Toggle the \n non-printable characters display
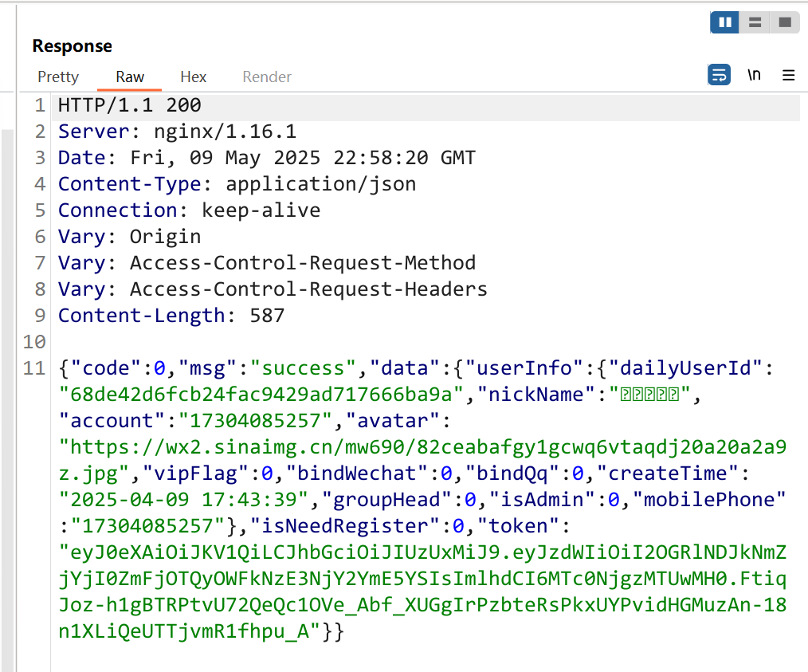 tap(754, 76)
